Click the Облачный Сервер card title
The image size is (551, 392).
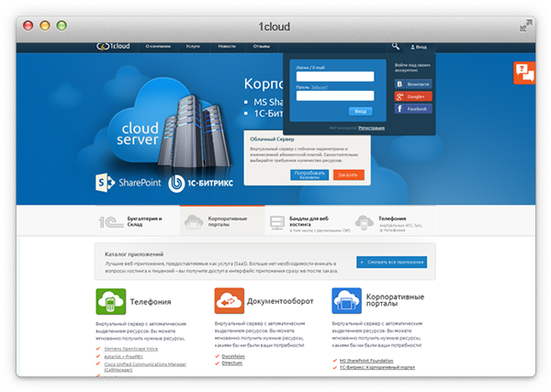click(272, 140)
